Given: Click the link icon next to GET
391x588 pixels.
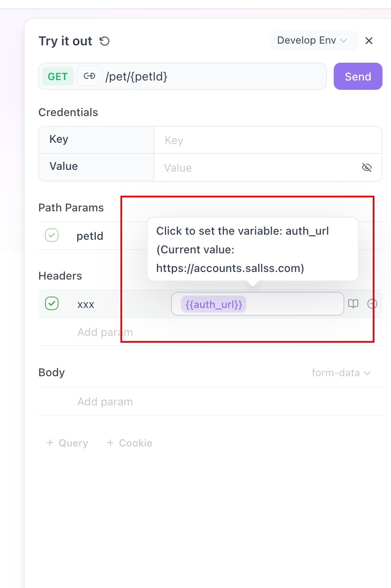Looking at the screenshot, I should [x=89, y=76].
